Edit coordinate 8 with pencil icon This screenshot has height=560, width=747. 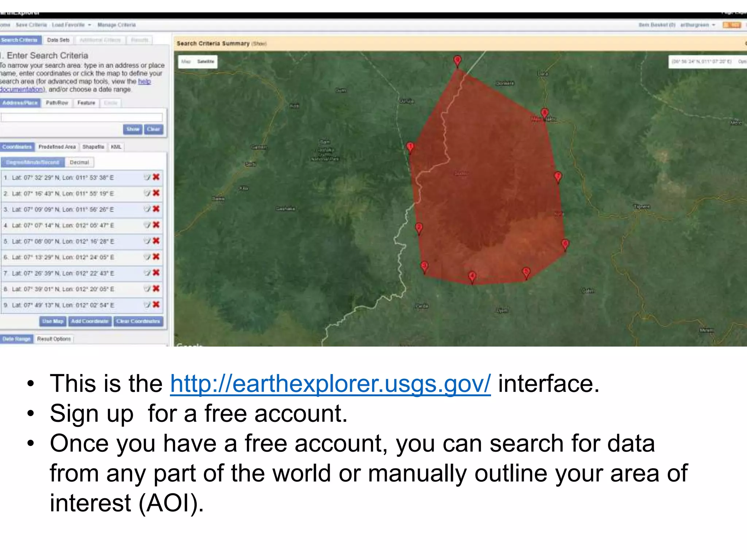pos(147,289)
